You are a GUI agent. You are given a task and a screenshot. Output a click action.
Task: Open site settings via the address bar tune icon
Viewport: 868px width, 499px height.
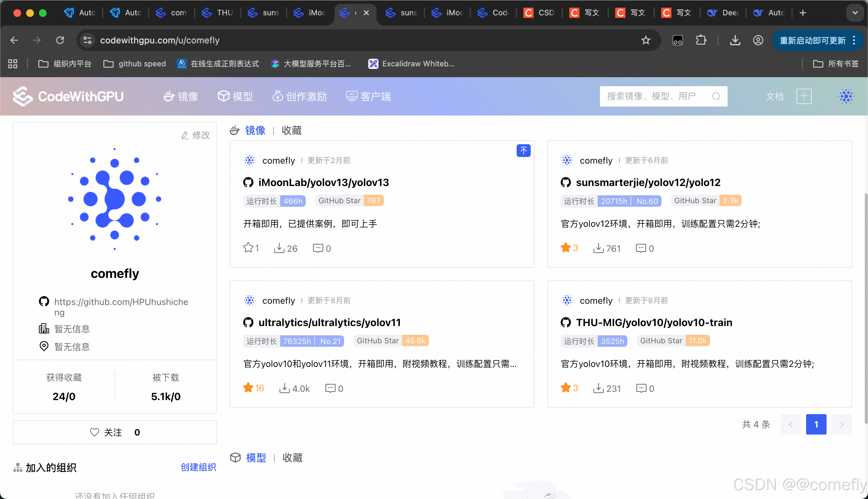87,40
